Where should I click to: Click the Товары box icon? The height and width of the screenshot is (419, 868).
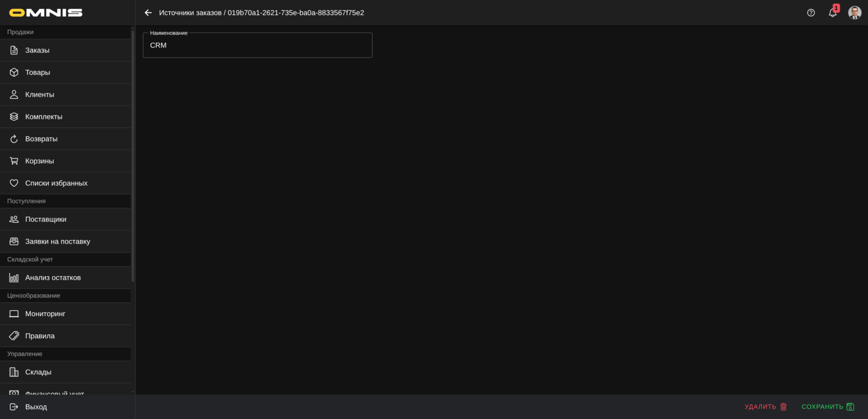tap(14, 72)
